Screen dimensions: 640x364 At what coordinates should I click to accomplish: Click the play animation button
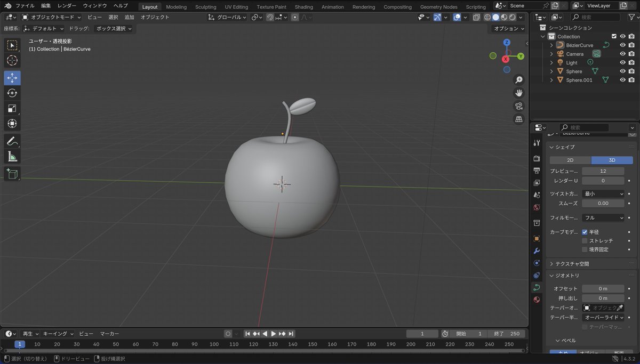[x=274, y=334]
